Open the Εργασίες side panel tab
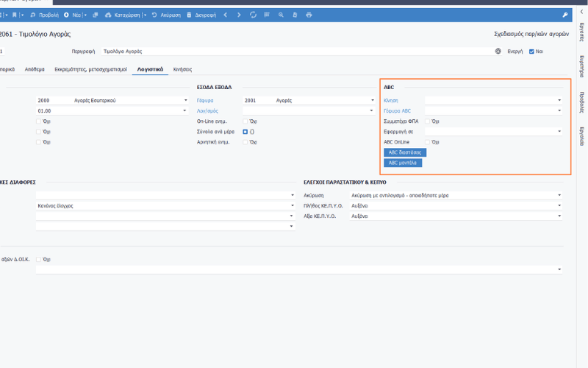 click(582, 32)
